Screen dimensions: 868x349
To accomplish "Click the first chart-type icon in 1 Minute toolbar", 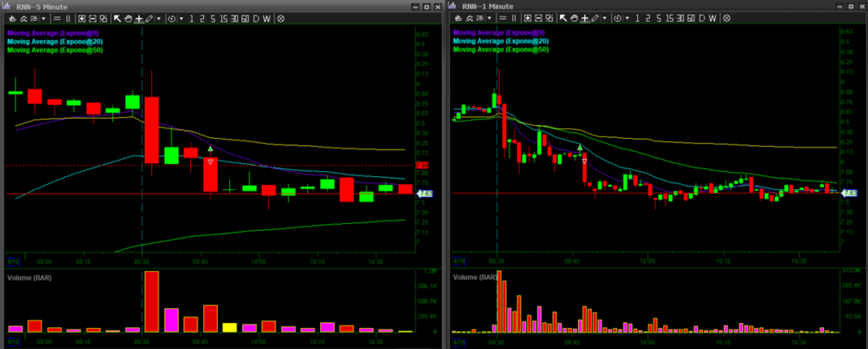I will pos(456,18).
